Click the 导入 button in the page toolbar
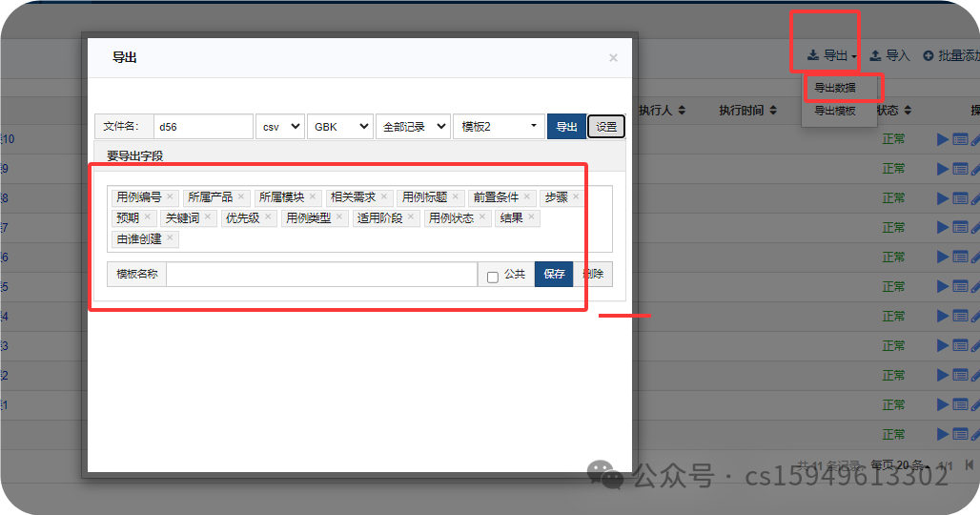 [x=890, y=55]
